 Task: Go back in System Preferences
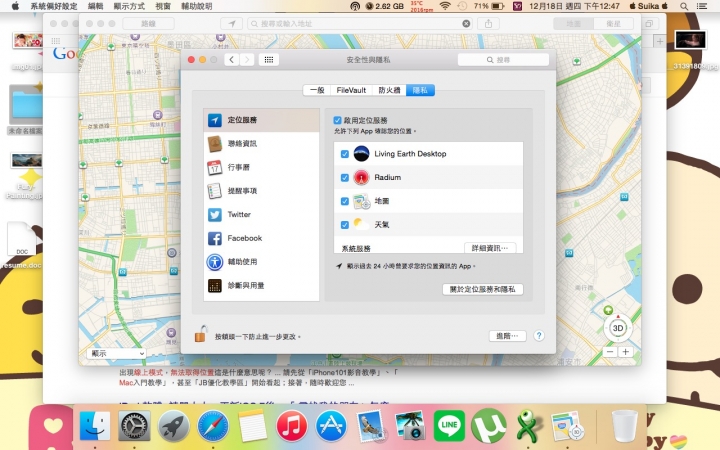pyautogui.click(x=231, y=60)
